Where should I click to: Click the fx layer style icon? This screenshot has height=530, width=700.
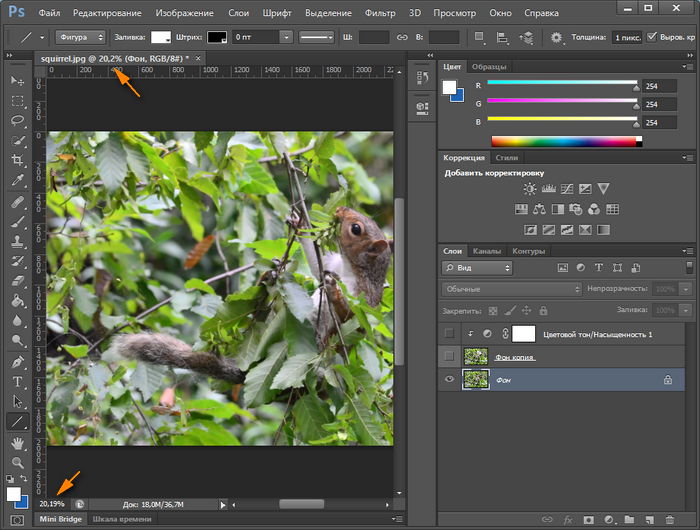click(567, 520)
